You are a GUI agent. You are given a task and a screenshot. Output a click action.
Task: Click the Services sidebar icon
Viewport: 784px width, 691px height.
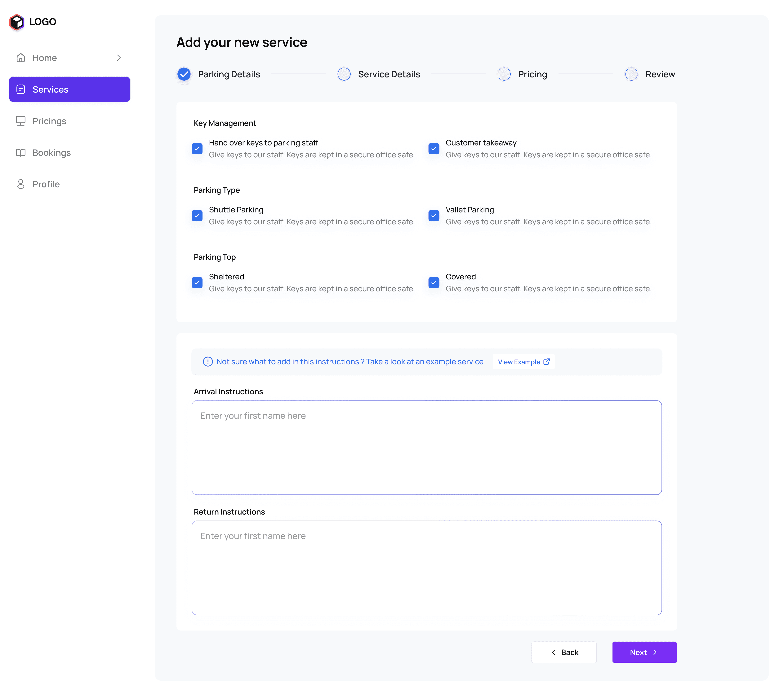click(x=21, y=89)
